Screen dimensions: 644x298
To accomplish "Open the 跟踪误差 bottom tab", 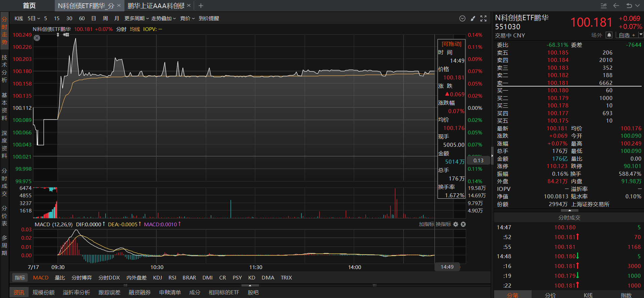I will coord(109,293).
